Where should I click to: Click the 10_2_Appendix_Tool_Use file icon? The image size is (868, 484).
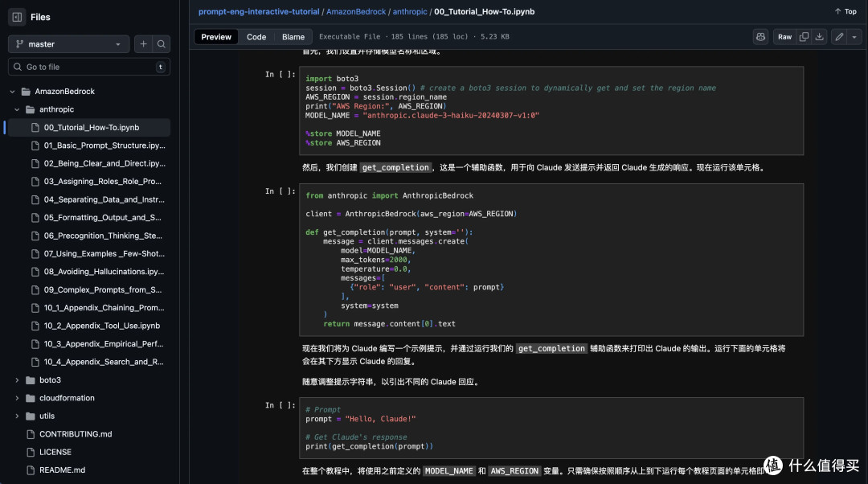tap(35, 326)
